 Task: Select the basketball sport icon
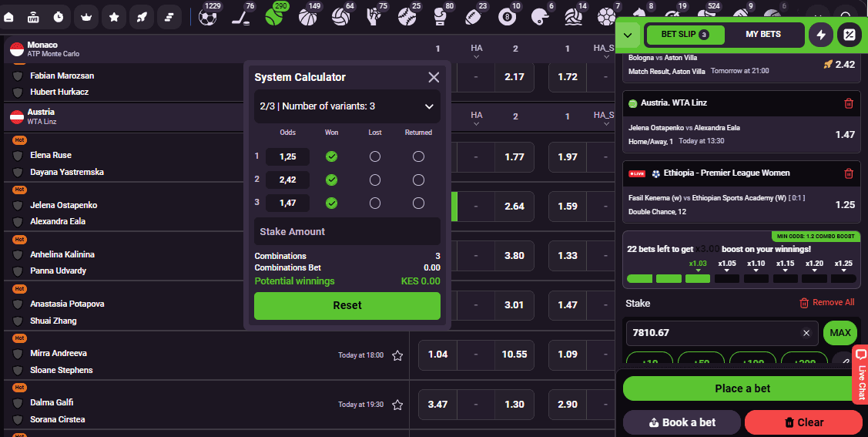pos(308,16)
